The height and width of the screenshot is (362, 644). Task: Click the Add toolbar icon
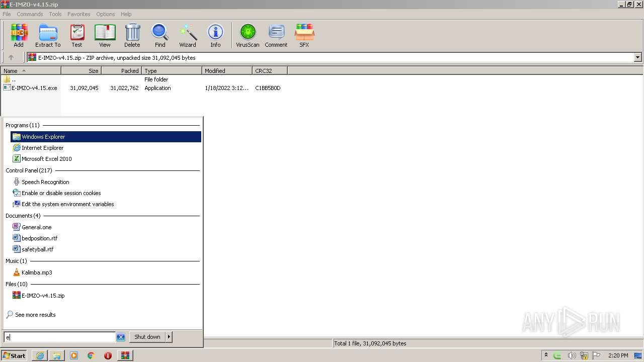click(x=19, y=36)
